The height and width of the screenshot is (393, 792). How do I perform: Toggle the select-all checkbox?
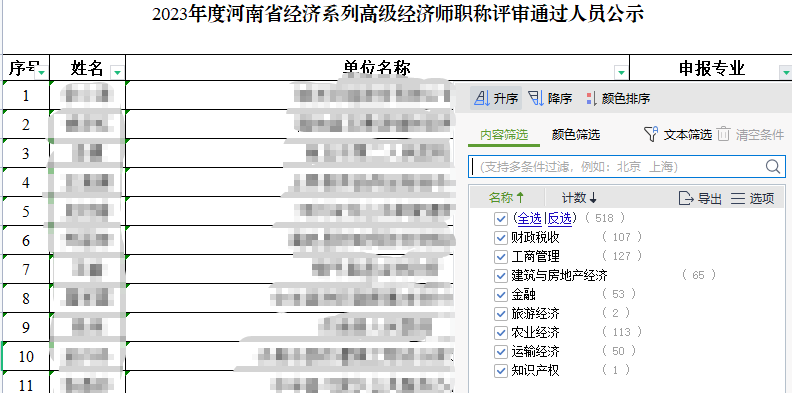click(x=501, y=219)
